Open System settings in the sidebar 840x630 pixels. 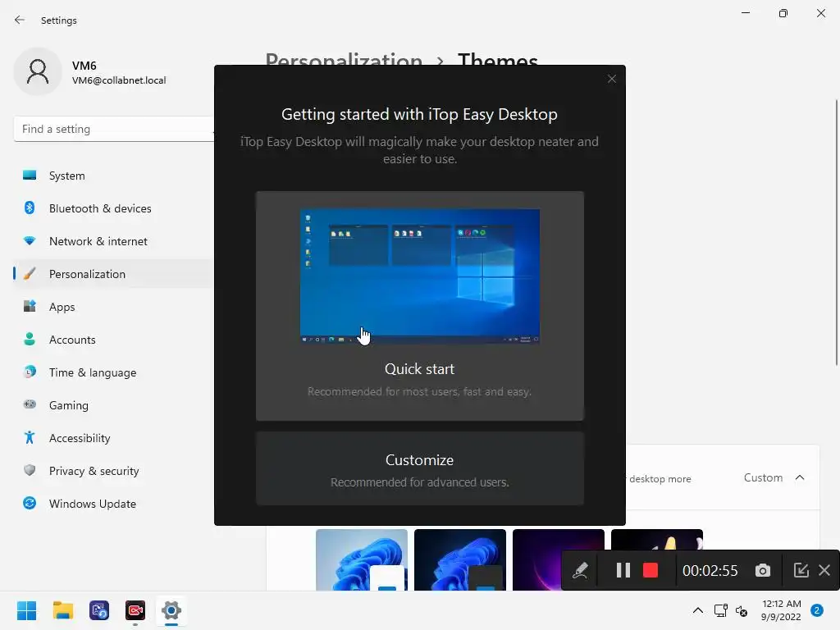(114, 176)
